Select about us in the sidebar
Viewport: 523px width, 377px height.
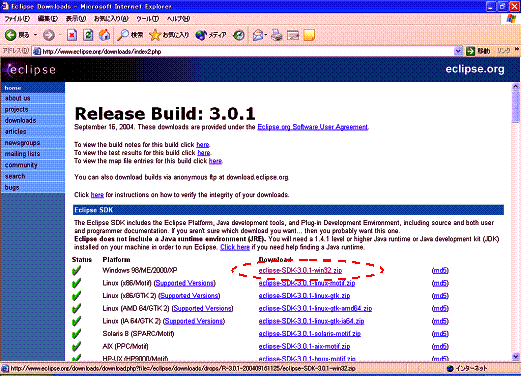coord(33,98)
